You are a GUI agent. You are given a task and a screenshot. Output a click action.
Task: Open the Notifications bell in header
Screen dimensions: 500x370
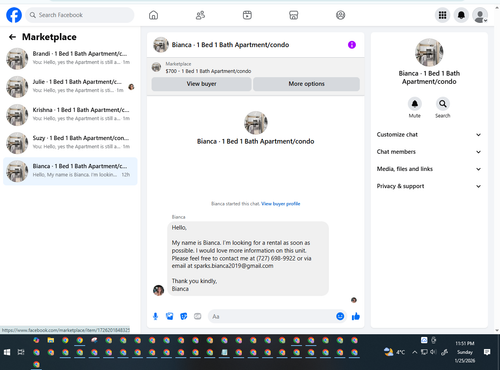461,15
